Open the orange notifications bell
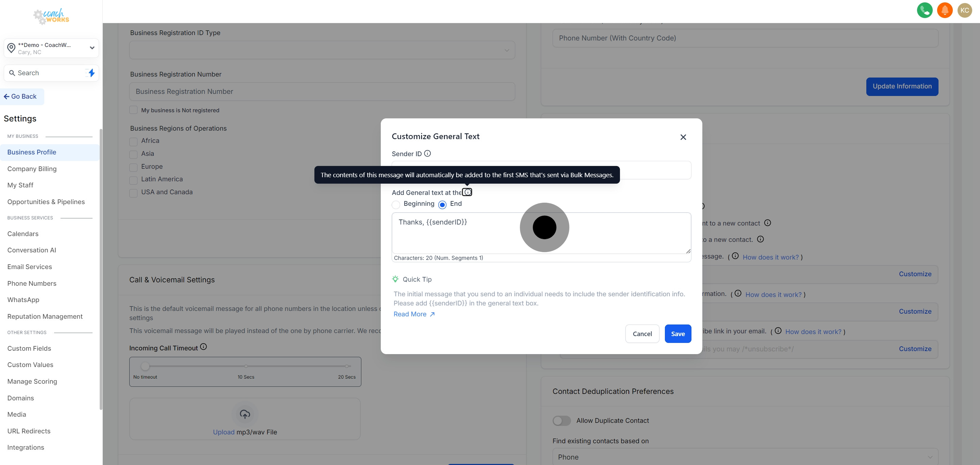Screen dimensions: 980x465 (x=945, y=10)
